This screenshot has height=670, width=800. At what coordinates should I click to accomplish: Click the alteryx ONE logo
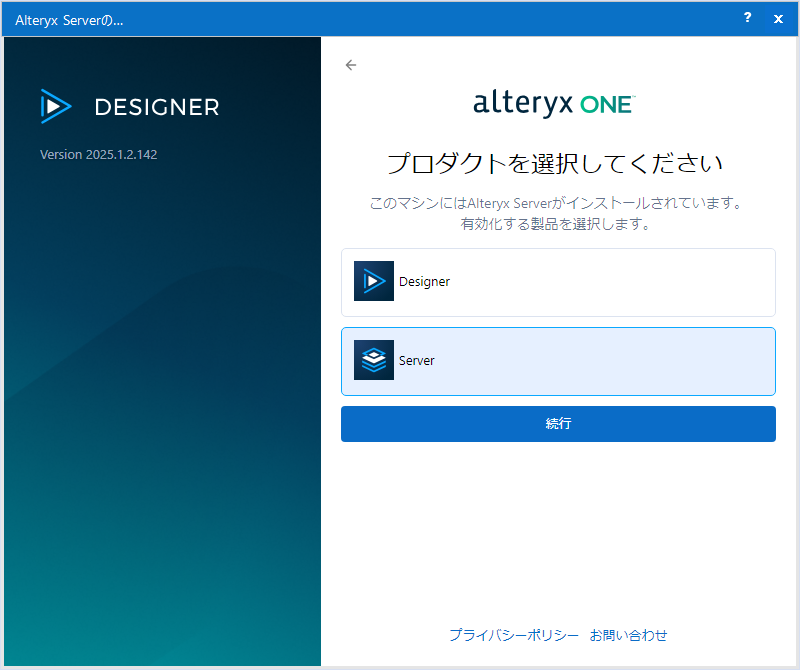tap(553, 104)
